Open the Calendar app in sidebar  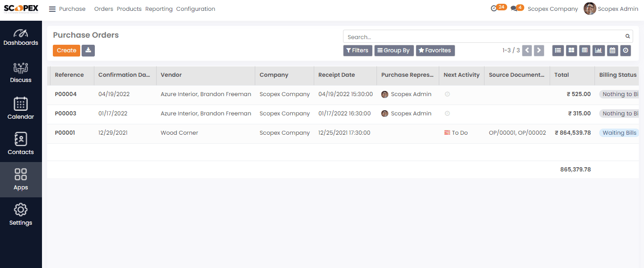point(21,108)
